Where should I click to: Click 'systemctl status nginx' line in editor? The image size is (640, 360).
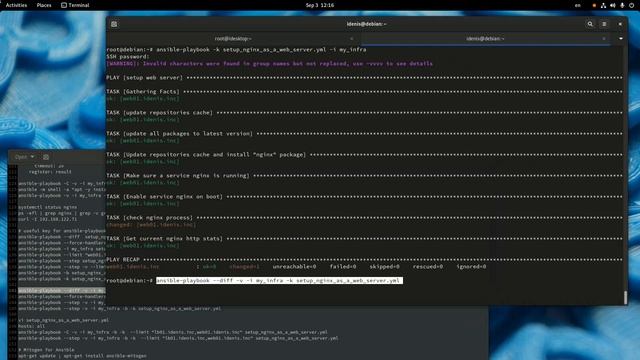[47, 207]
